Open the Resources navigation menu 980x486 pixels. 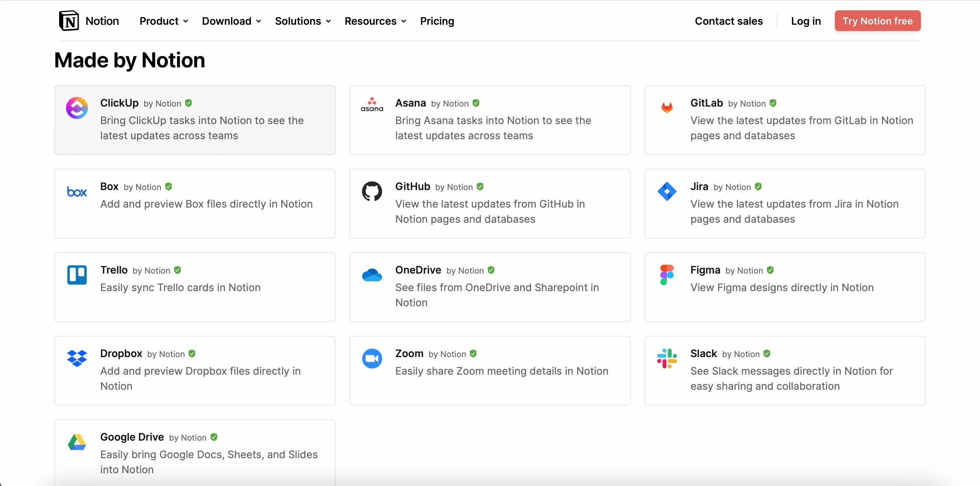375,21
